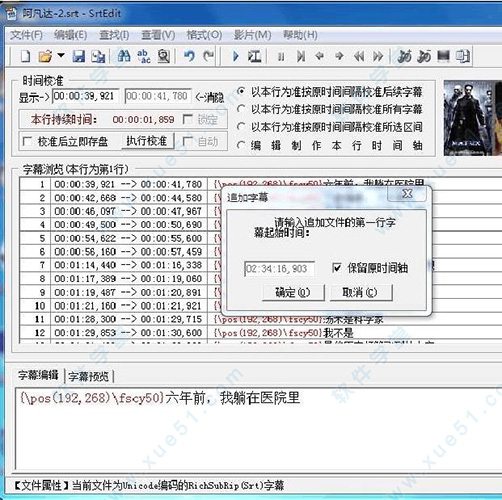502x500 pixels.
Task: Click the Pause playback icon
Action: click(281, 57)
